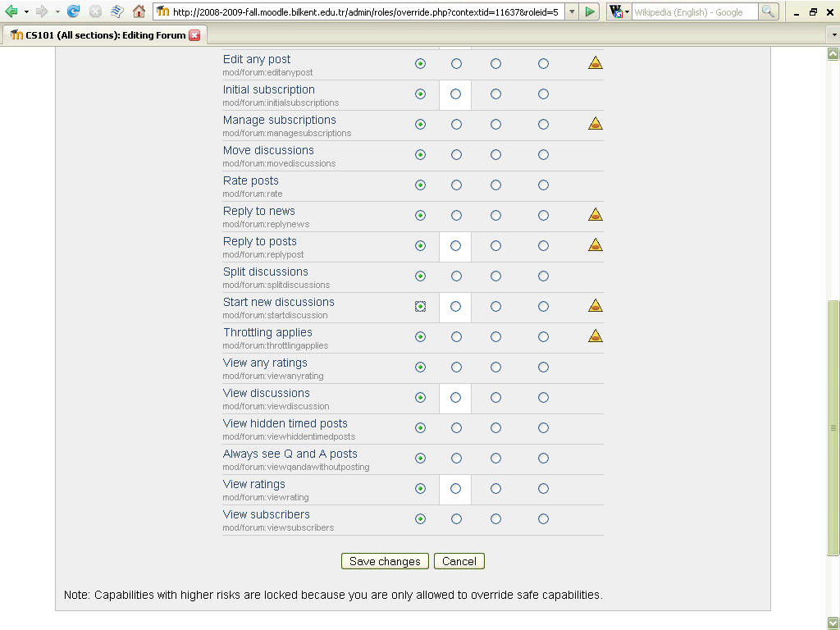Go back with the green back arrow
840x630 pixels.
click(11, 11)
